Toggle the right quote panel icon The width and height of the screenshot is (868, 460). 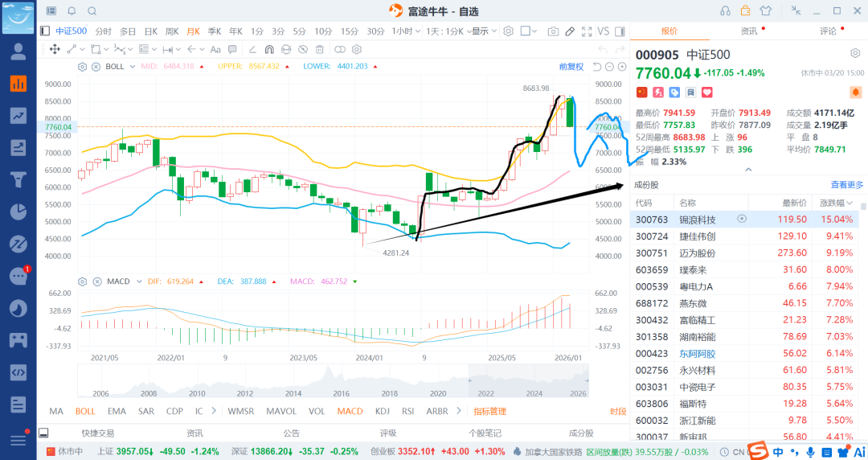click(621, 31)
